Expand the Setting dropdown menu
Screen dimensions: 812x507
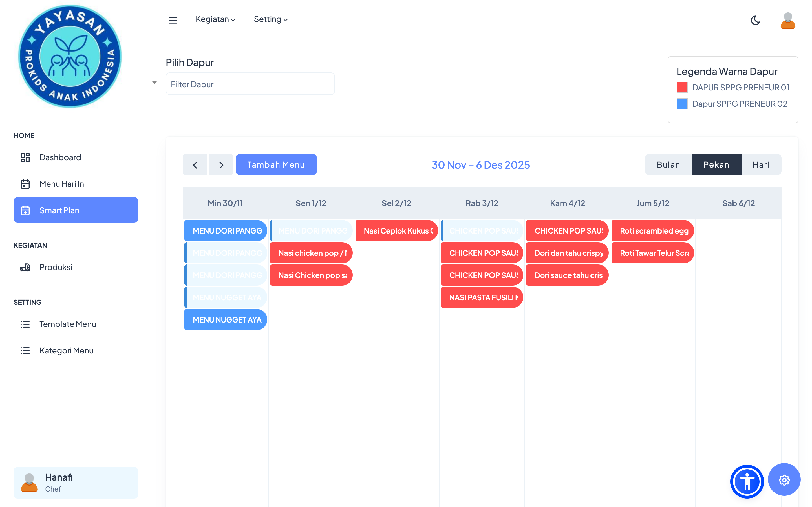pyautogui.click(x=271, y=19)
